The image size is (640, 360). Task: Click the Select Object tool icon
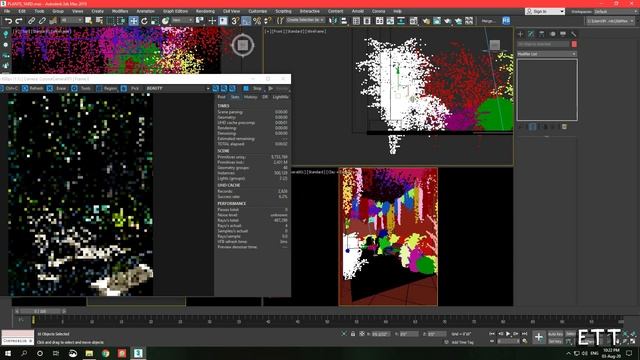pos(89,20)
